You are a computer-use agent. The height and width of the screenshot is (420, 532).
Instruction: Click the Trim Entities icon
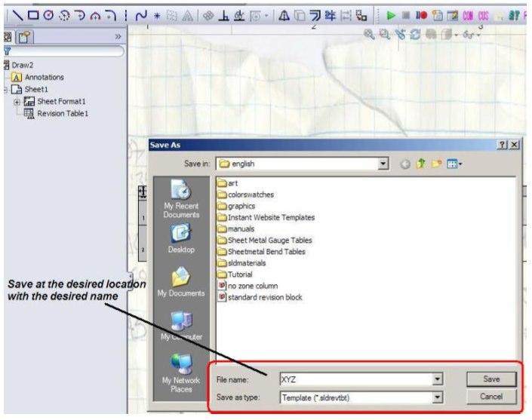(331, 15)
